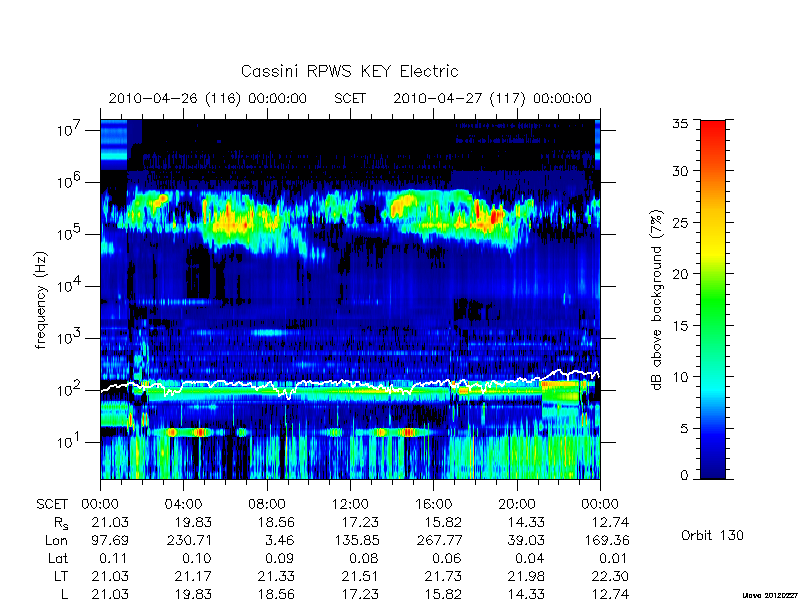This screenshot has height=600, width=800.
Task: Click the 'frequency (Hz)' axis label
Action: [x=41, y=300]
